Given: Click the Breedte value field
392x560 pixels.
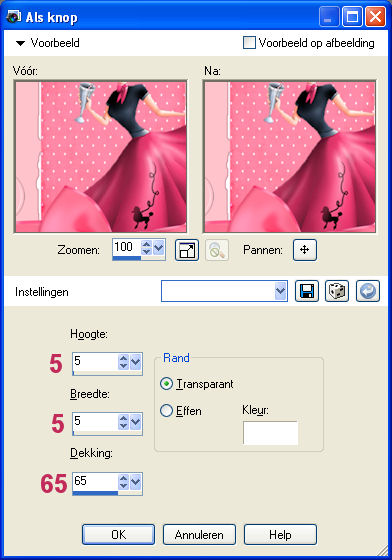Looking at the screenshot, I should click(95, 421).
